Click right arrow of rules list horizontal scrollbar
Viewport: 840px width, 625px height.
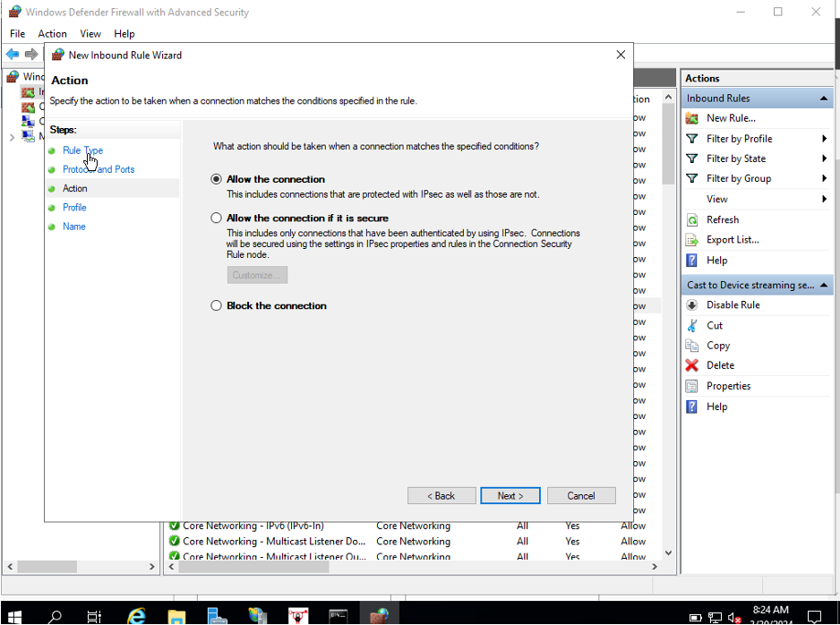654,567
